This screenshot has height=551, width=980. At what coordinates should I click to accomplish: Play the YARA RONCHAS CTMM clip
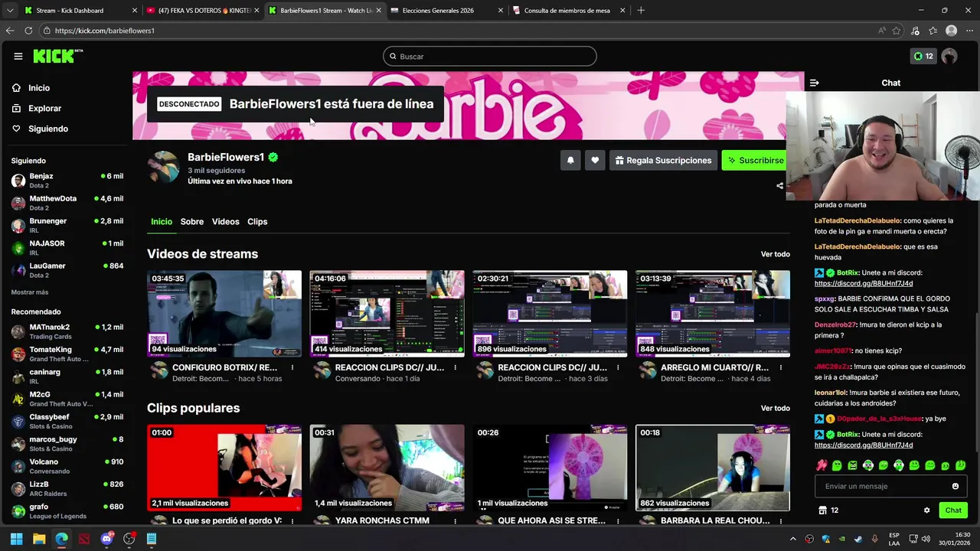[x=387, y=468]
